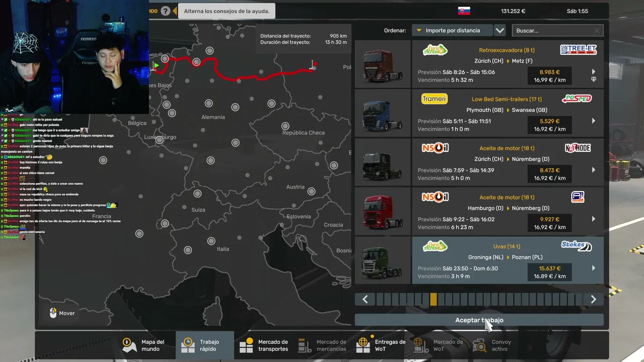The width and height of the screenshot is (644, 362).
Task: Click the '5.529 €' job payout
Action: pyautogui.click(x=549, y=121)
